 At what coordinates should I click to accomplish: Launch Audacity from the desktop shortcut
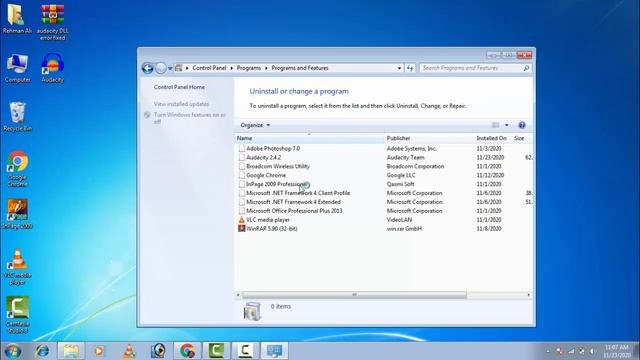53,68
